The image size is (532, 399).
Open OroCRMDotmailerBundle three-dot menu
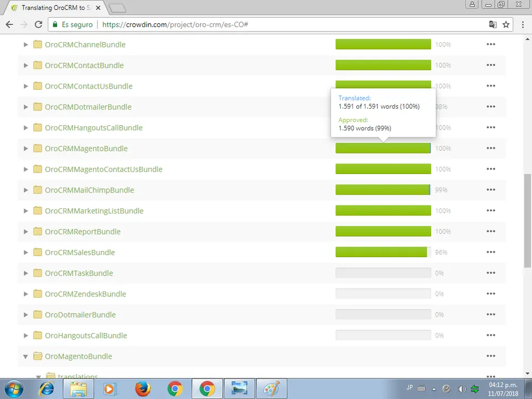490,106
